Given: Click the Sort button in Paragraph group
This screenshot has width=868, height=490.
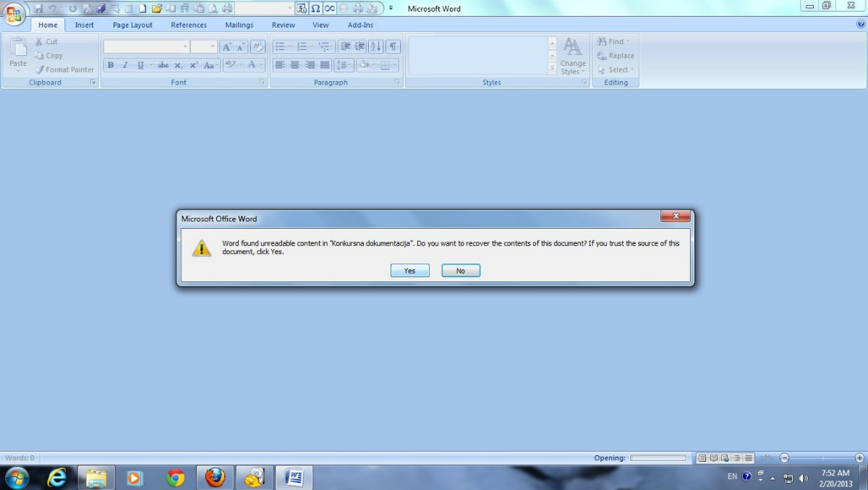Looking at the screenshot, I should (x=375, y=46).
